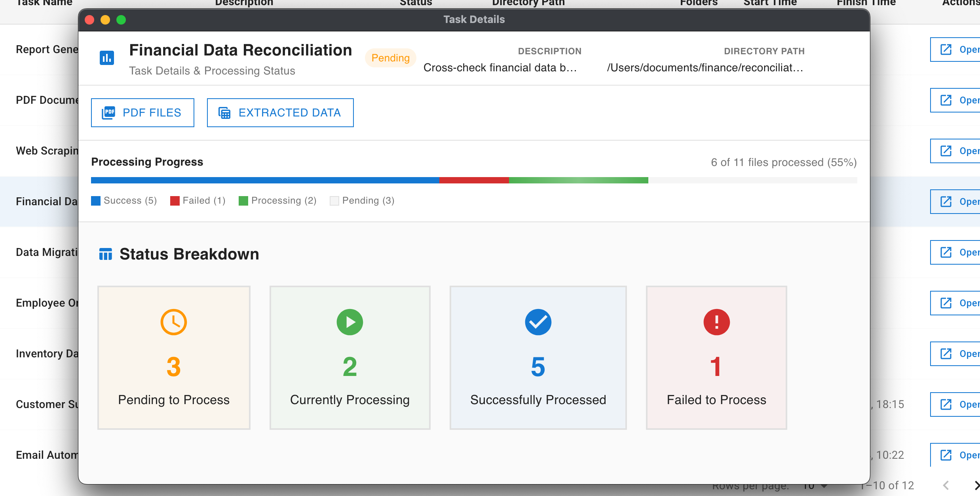
Task: Select the Report Gene… task row name
Action: [47, 50]
